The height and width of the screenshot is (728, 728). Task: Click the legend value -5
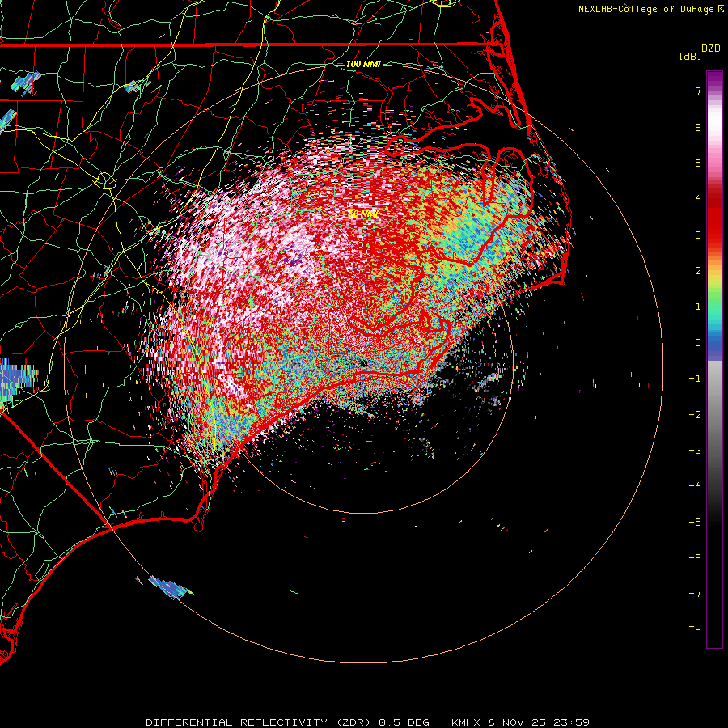click(695, 523)
